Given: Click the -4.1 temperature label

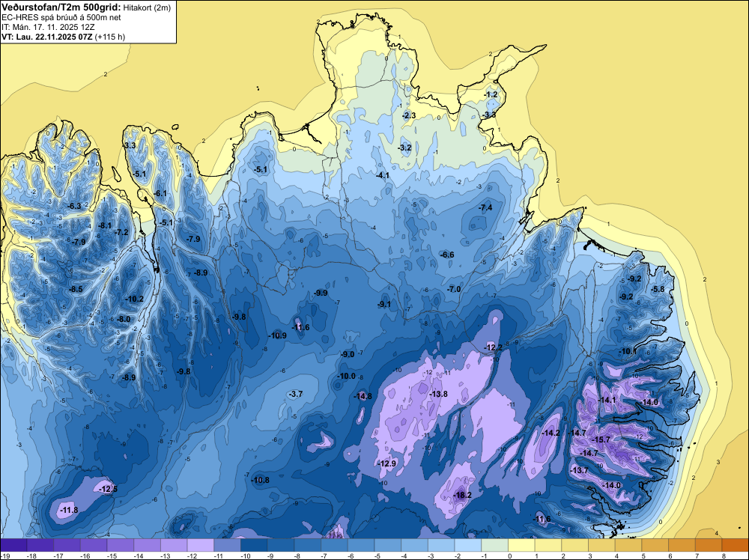Looking at the screenshot, I should [383, 175].
